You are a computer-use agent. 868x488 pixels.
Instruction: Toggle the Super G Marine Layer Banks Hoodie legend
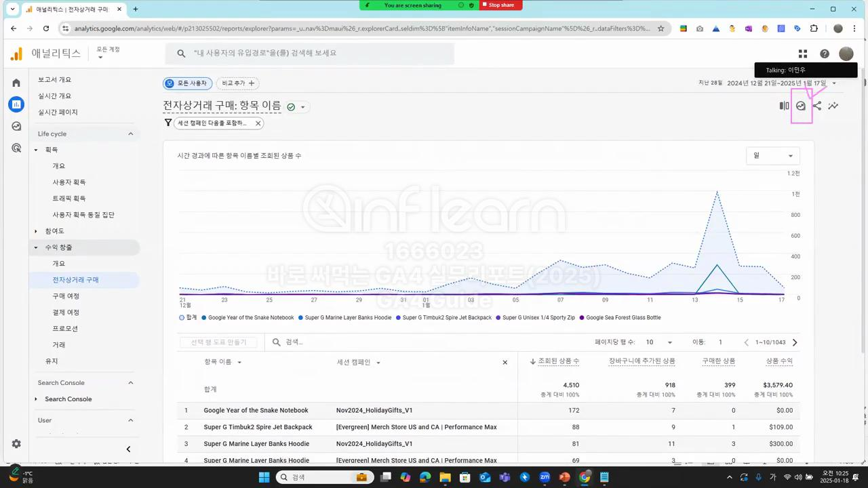pyautogui.click(x=344, y=317)
